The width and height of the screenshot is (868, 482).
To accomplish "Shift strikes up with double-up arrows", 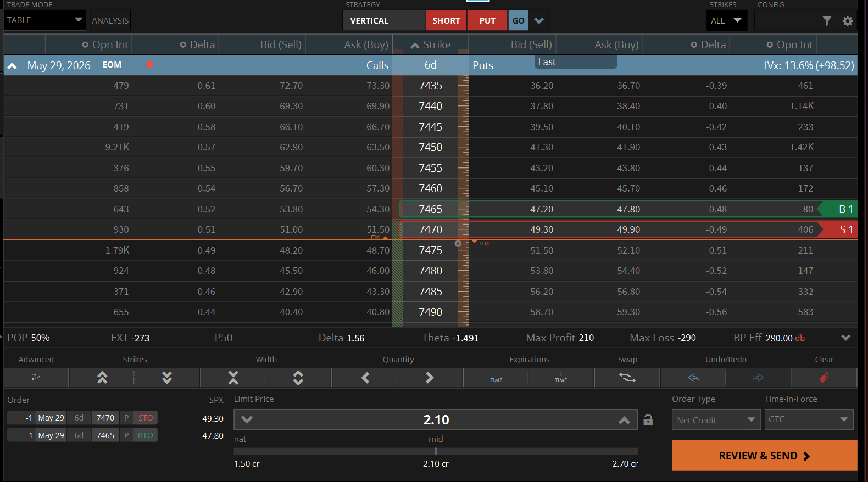I will coord(102,377).
